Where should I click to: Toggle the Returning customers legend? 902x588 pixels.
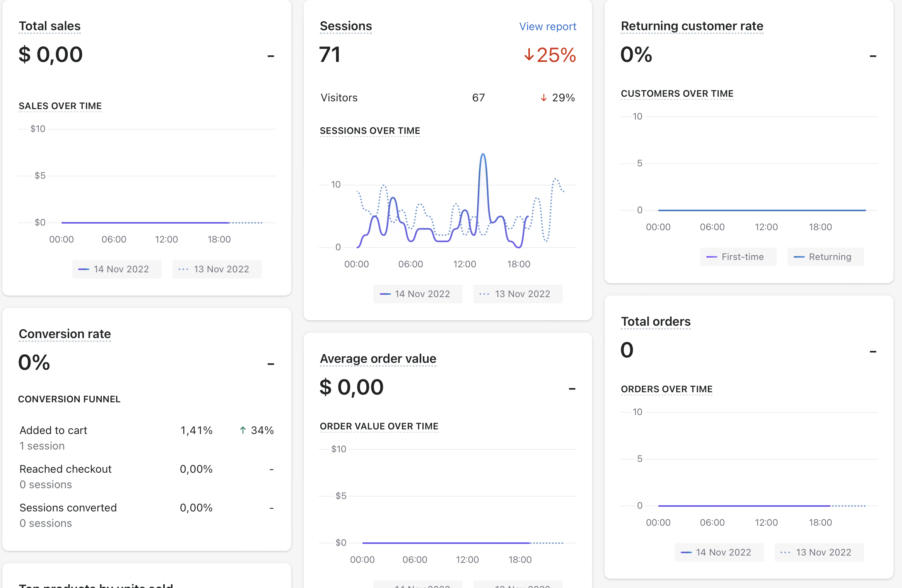click(825, 257)
